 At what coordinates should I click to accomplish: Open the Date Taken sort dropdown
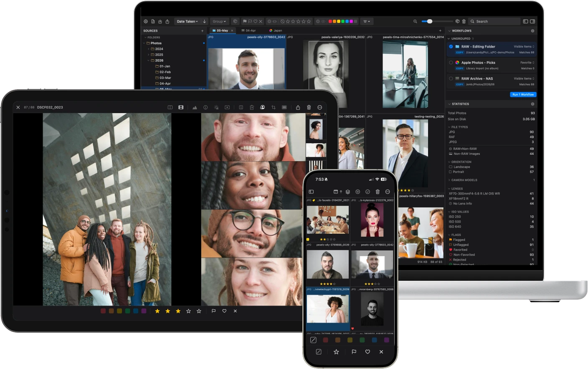[x=188, y=21]
